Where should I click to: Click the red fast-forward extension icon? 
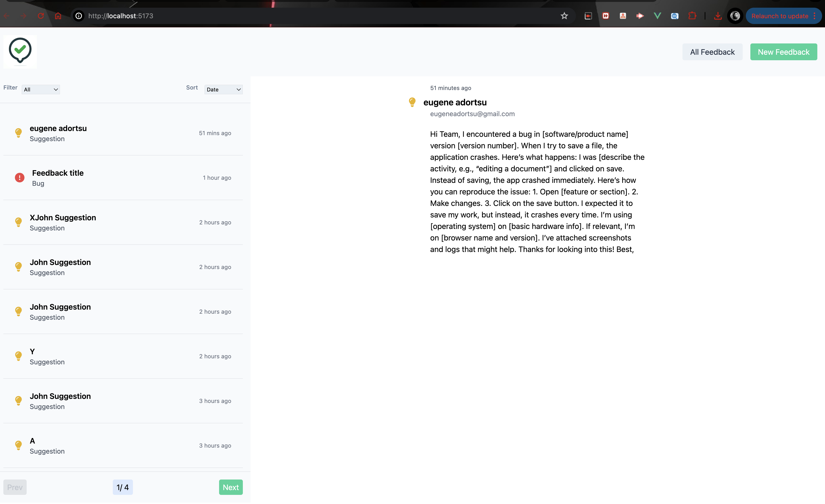coord(605,16)
